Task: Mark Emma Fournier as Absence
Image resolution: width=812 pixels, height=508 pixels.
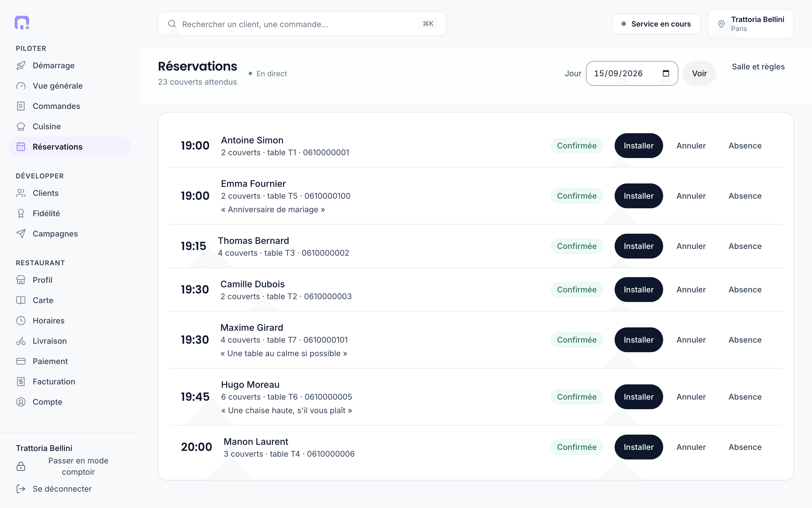Action: (745, 196)
